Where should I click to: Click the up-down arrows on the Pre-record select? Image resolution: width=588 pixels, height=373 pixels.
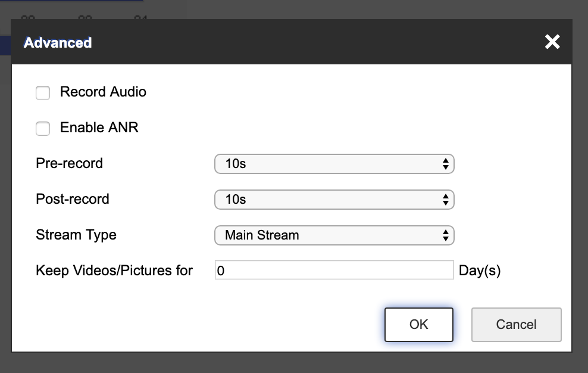point(445,164)
